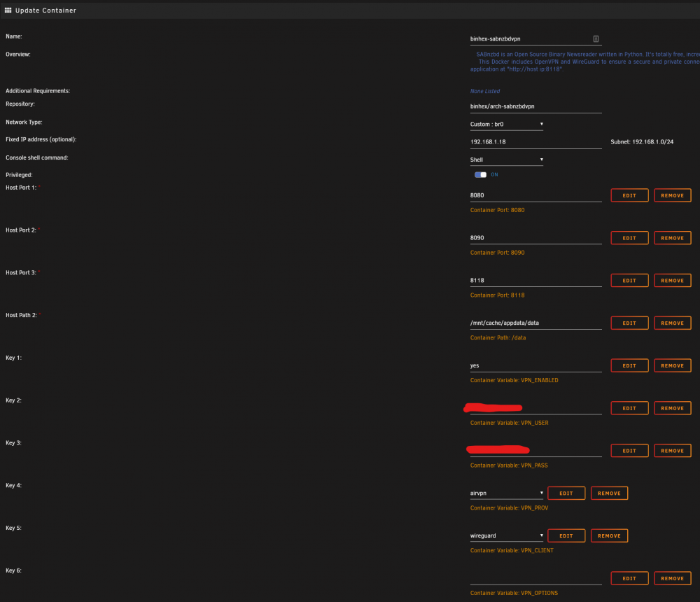Click the Host Port 3 value 8118
The image size is (700, 602).
point(535,281)
